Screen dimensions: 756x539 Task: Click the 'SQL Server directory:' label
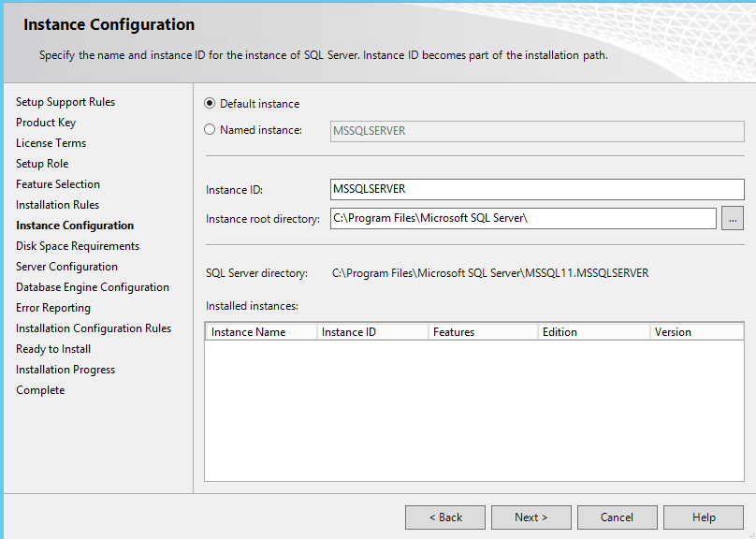tap(256, 273)
